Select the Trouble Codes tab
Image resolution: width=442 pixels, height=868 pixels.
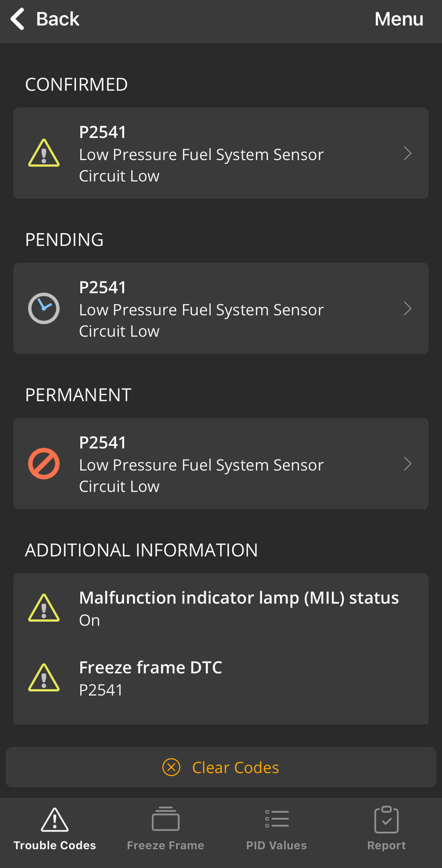pos(55,829)
